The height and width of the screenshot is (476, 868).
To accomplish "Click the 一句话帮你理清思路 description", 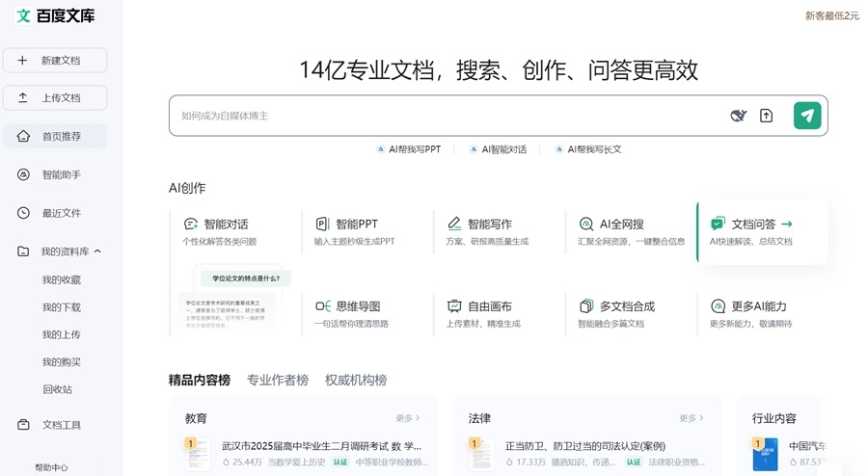I will click(x=351, y=324).
